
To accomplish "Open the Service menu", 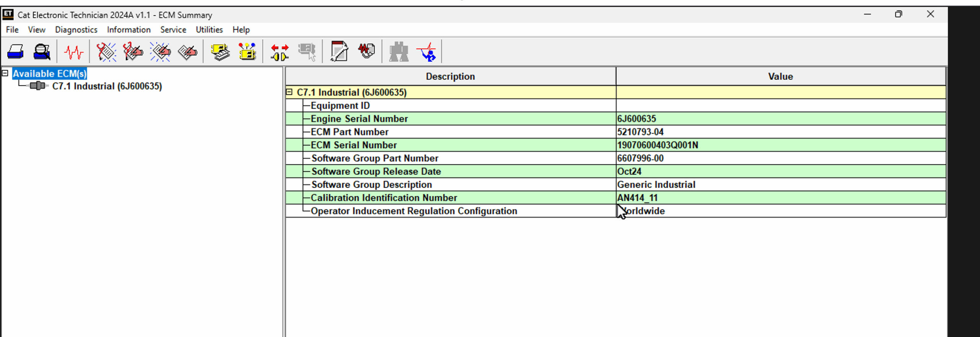I will coord(173,29).
